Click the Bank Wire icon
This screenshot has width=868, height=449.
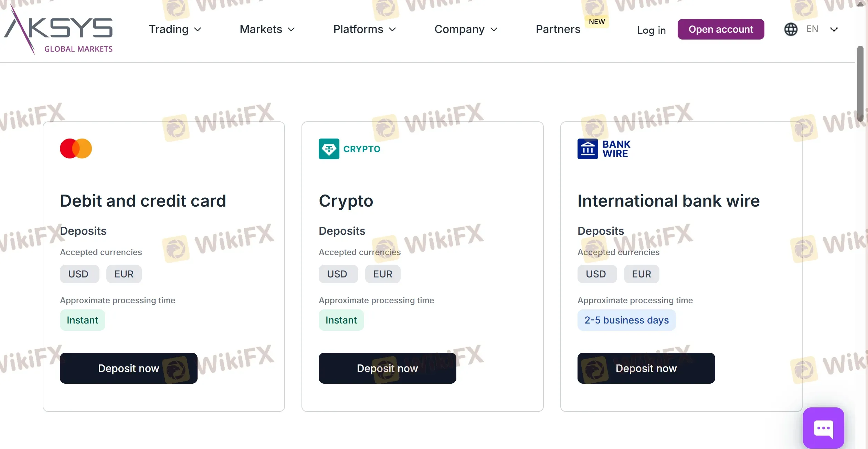click(x=588, y=149)
